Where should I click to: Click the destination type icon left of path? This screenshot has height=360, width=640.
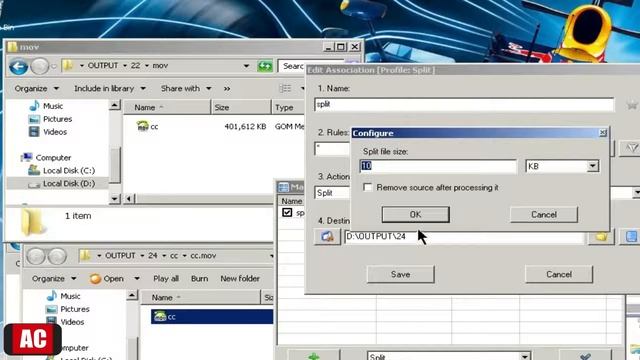[x=327, y=237]
